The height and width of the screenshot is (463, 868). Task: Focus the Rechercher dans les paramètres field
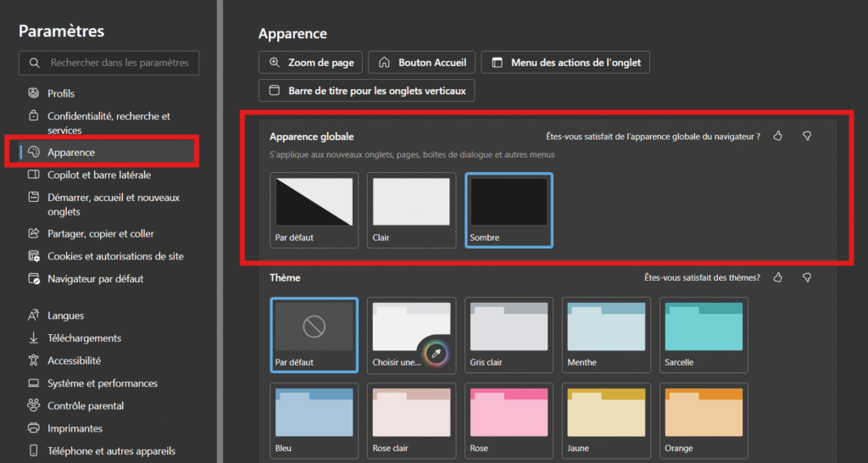click(x=109, y=63)
